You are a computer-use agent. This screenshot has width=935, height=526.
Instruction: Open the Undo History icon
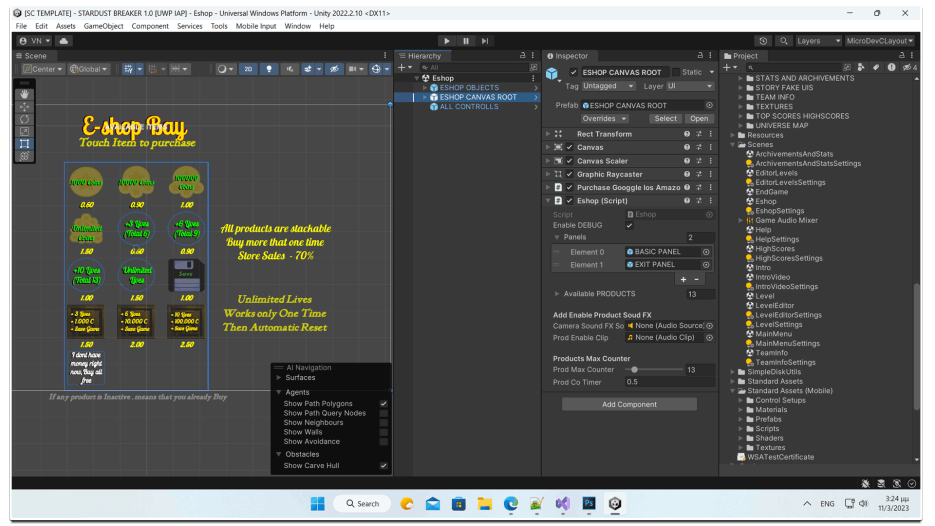click(763, 41)
